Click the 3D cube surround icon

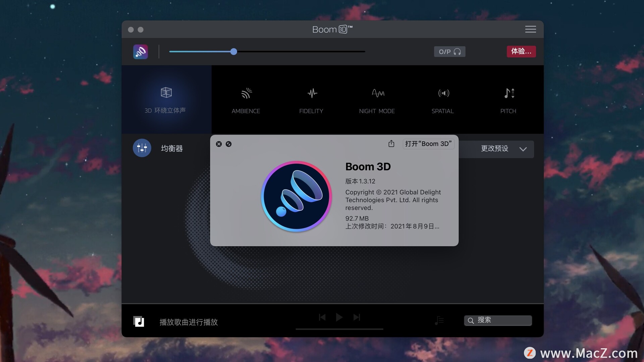coord(166,92)
